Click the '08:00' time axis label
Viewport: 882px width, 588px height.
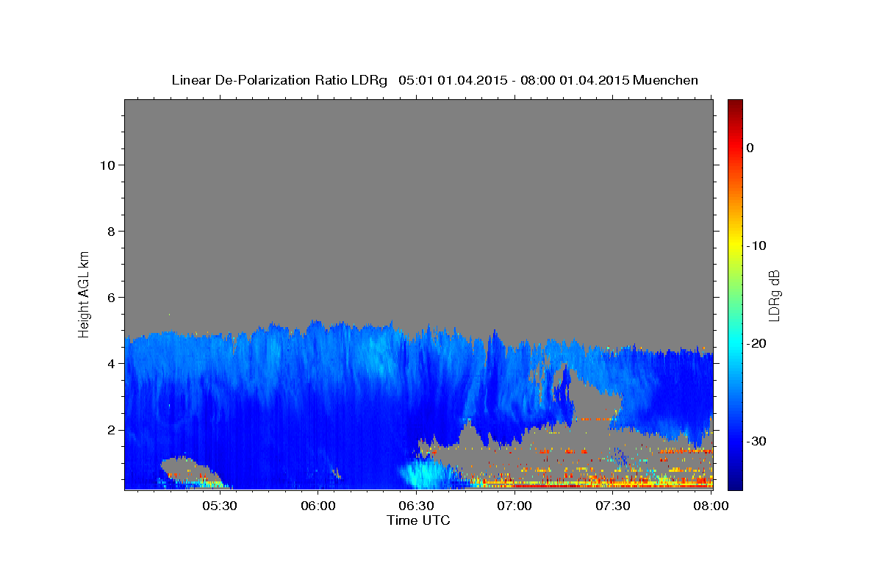[710, 506]
